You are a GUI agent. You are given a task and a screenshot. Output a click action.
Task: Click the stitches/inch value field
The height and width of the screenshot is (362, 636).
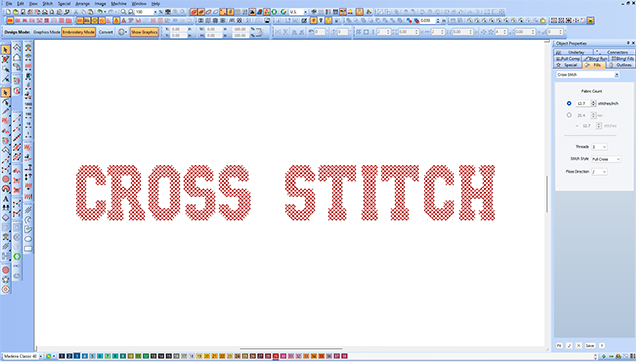pos(582,103)
